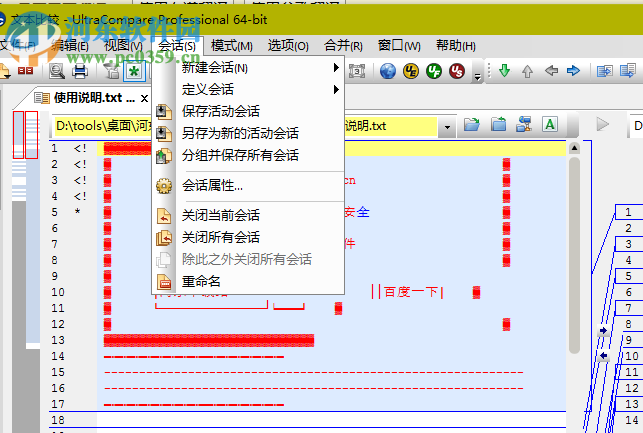This screenshot has height=433, width=643.
Task: Click line number 18 in left pane
Action: point(58,420)
